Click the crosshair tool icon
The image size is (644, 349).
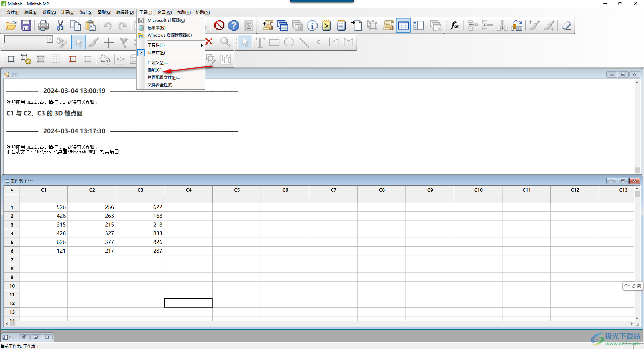pos(109,43)
